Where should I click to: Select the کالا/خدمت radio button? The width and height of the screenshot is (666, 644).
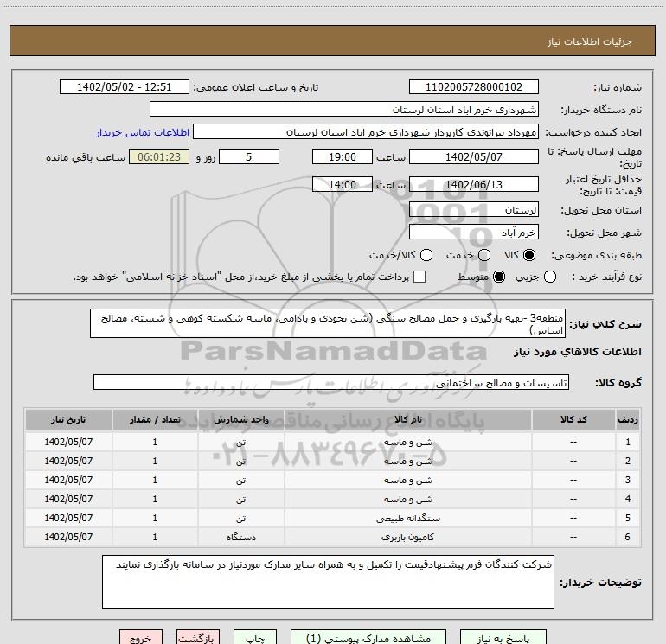[x=426, y=255]
